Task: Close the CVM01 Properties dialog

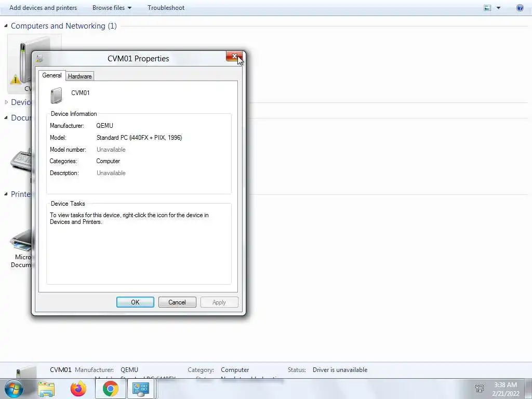Action: click(234, 56)
